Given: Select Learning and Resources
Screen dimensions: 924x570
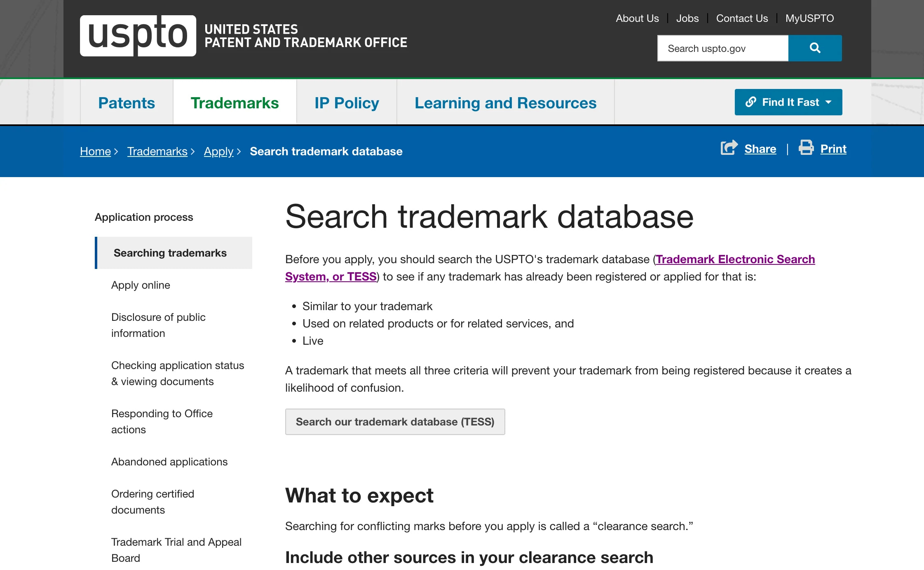Looking at the screenshot, I should tap(506, 103).
